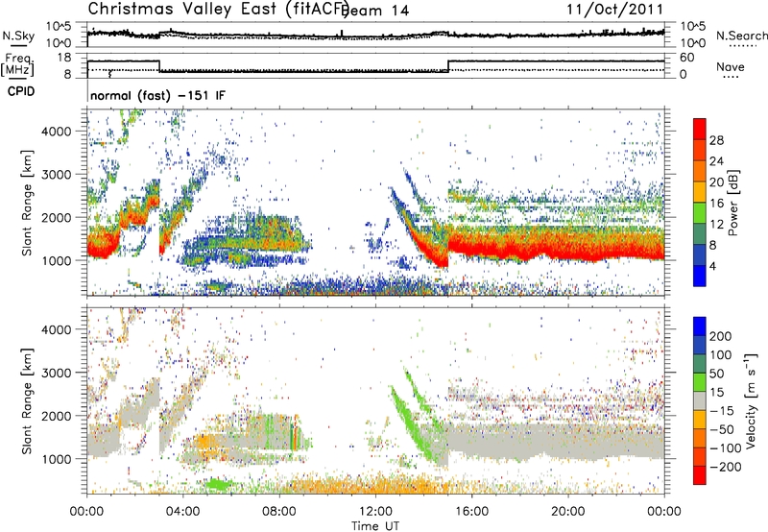Click the blue bottom of the power colorbar
768x532 pixels.
click(x=700, y=277)
